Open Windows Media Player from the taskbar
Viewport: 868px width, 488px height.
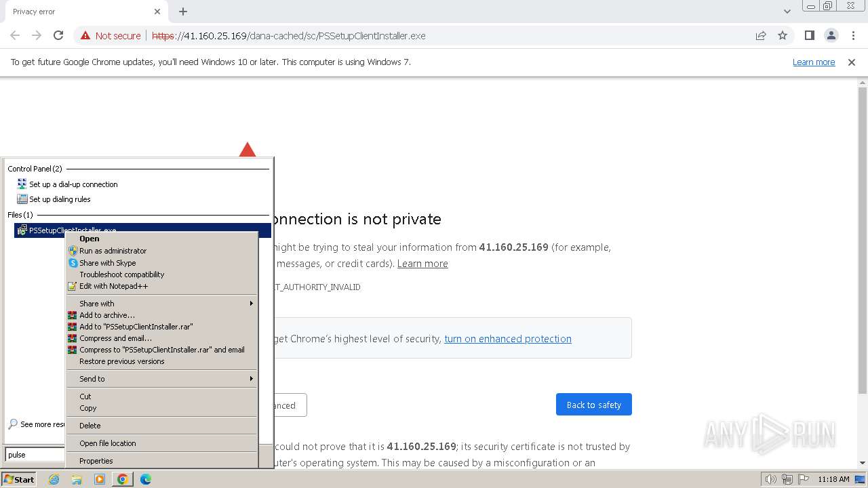100,479
